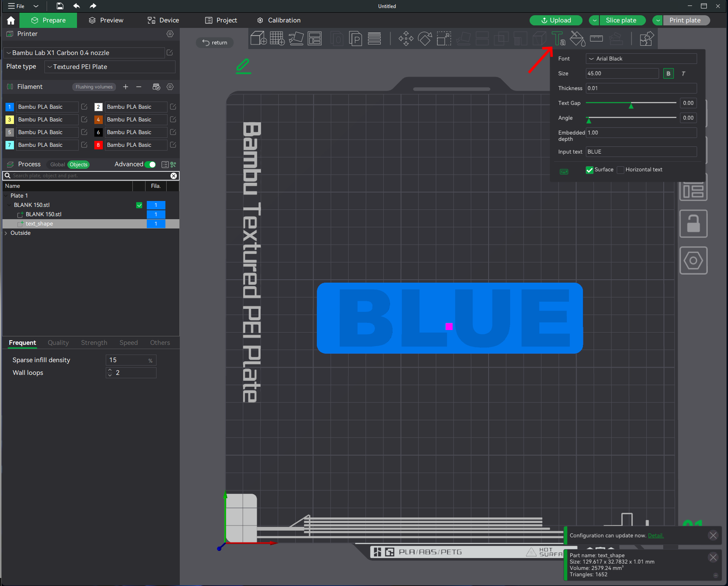Select the Measure ruler tool

coord(596,39)
